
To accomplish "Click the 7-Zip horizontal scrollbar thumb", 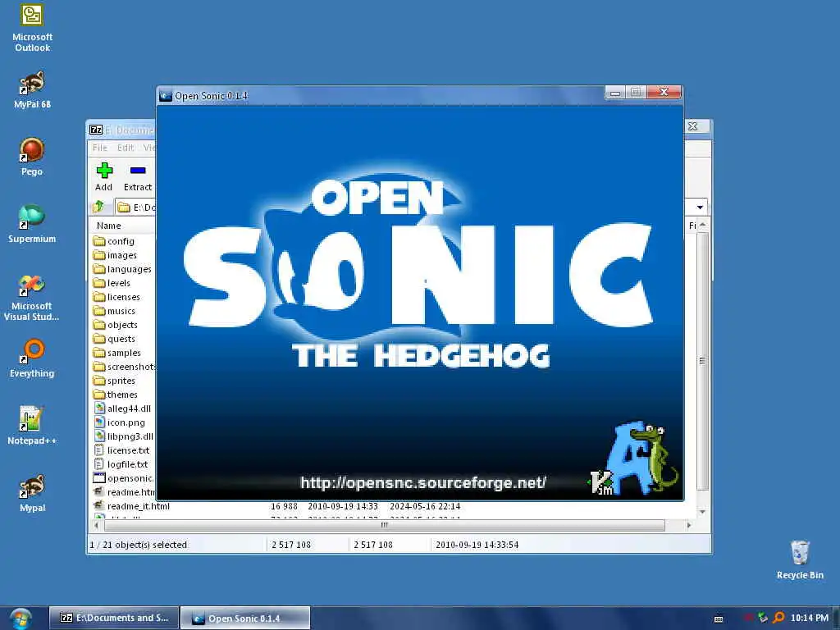I will click(384, 526).
